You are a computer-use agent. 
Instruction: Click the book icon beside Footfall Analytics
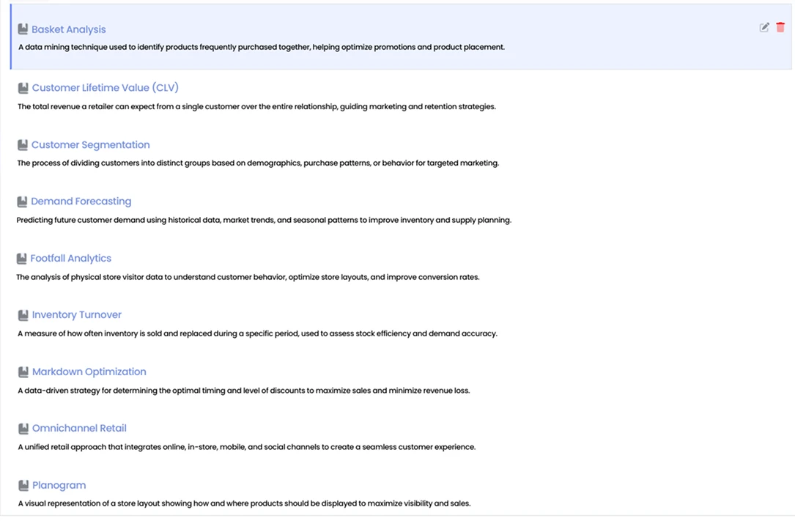pos(22,259)
